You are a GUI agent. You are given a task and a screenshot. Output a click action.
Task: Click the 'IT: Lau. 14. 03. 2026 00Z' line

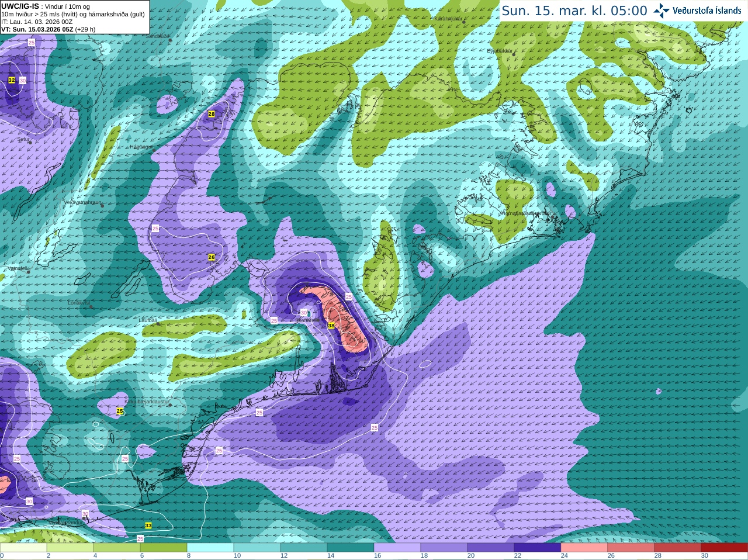[x=37, y=22]
